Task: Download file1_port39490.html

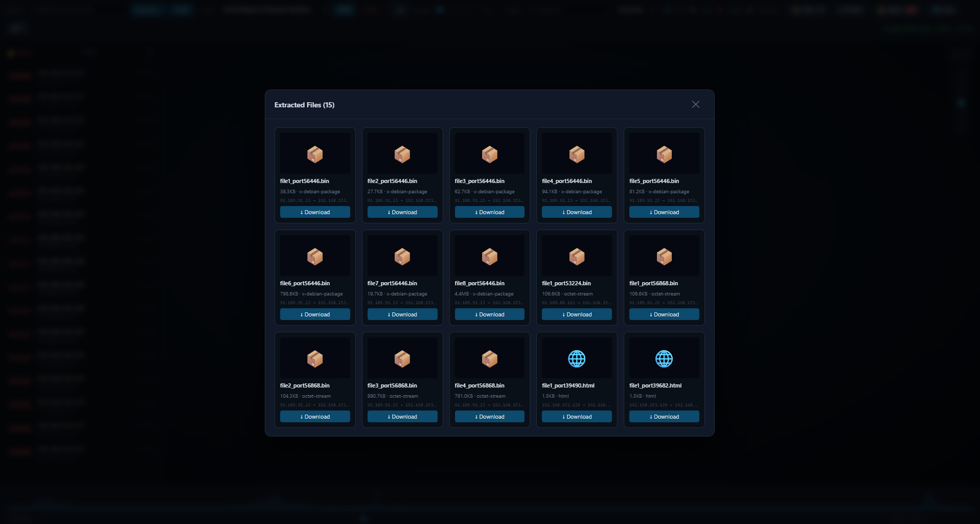Action: 577,417
